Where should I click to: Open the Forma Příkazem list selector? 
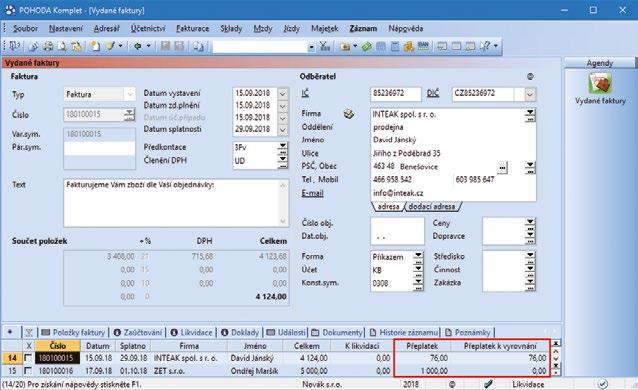click(418, 257)
